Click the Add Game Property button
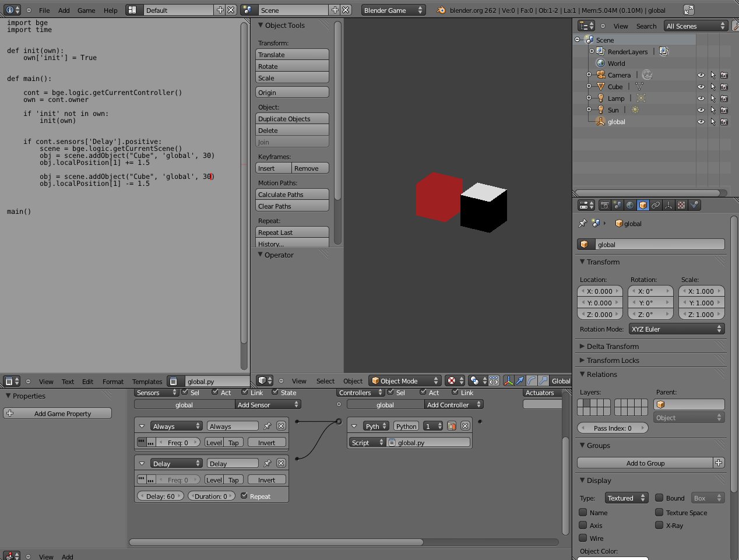The image size is (739, 560). tap(58, 413)
